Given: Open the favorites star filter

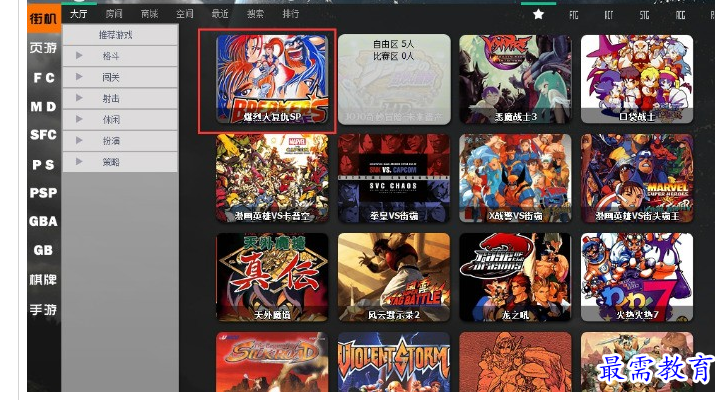Looking at the screenshot, I should click(538, 15).
